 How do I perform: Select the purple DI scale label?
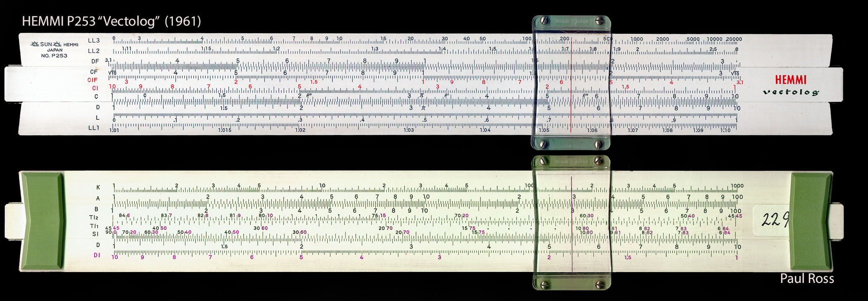[x=97, y=255]
